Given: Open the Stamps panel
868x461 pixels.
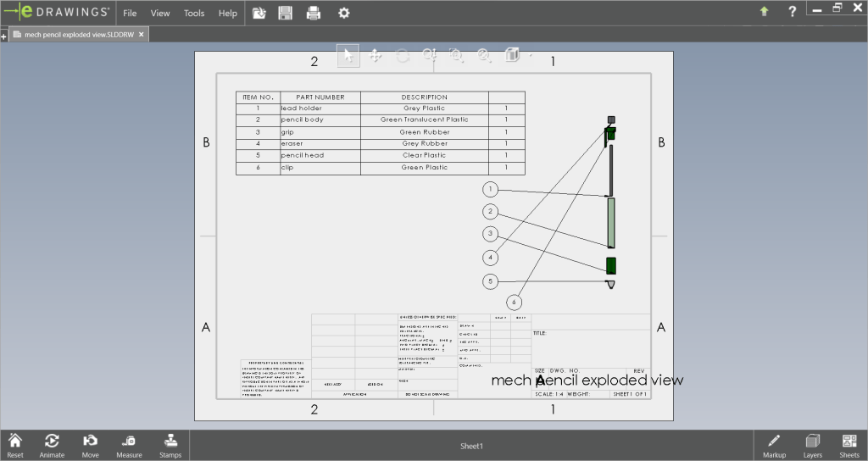Looking at the screenshot, I should pos(170,445).
